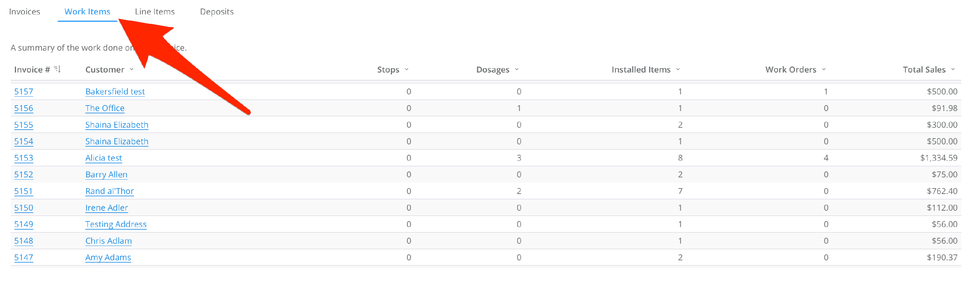This screenshot has width=980, height=292.
Task: Click the Installed Items column chevron
Action: coord(678,69)
